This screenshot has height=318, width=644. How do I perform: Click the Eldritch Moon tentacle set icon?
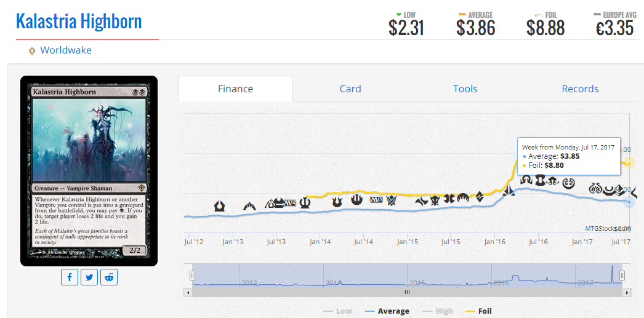[553, 181]
